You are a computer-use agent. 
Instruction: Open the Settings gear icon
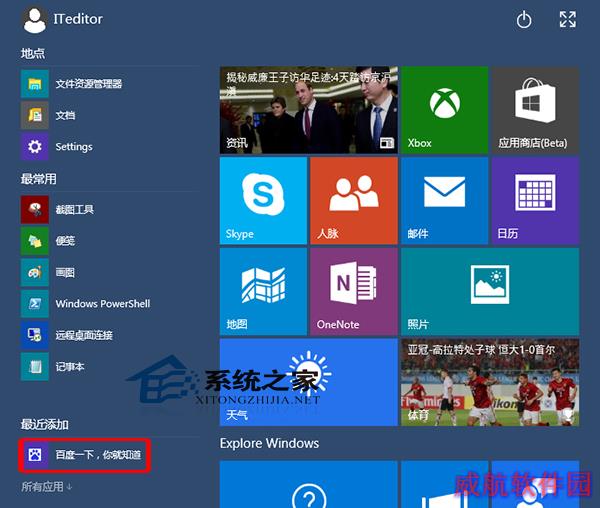pyautogui.click(x=35, y=147)
